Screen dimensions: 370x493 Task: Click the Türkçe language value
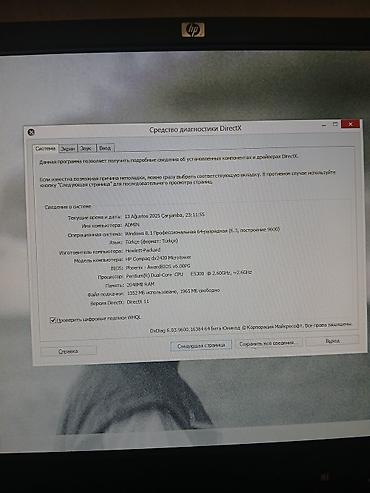click(x=151, y=241)
